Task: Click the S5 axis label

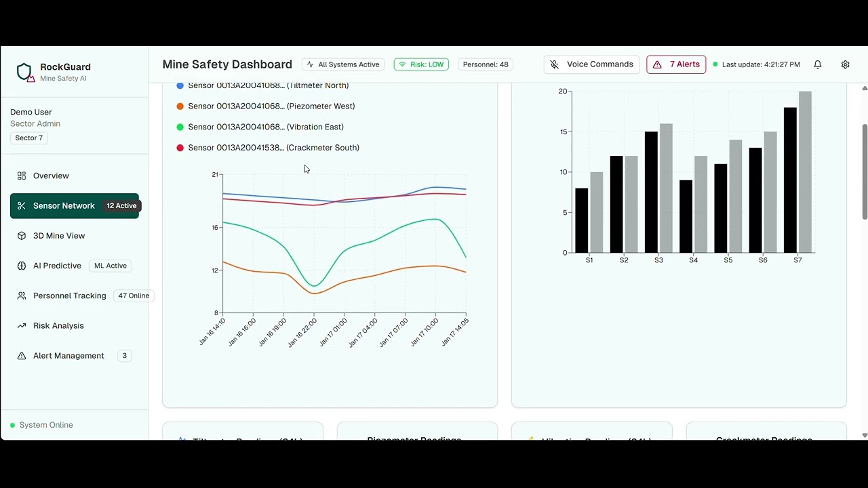Action: click(x=728, y=260)
